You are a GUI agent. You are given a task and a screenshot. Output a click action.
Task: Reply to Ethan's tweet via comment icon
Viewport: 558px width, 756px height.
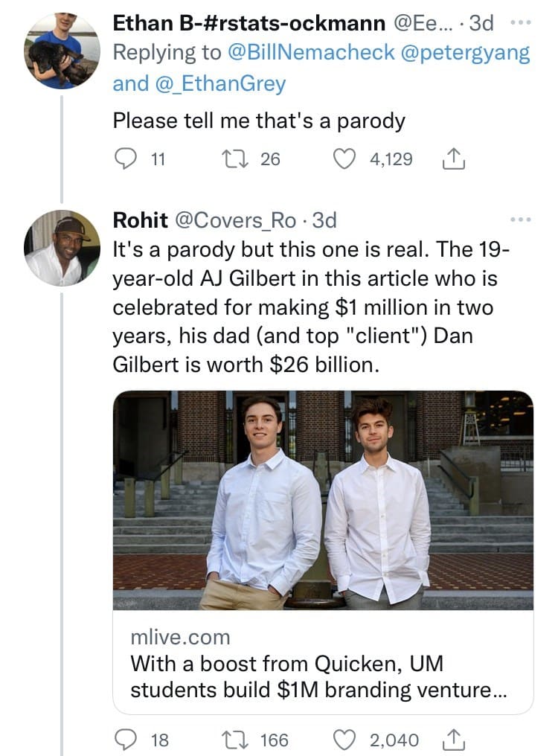(x=126, y=159)
